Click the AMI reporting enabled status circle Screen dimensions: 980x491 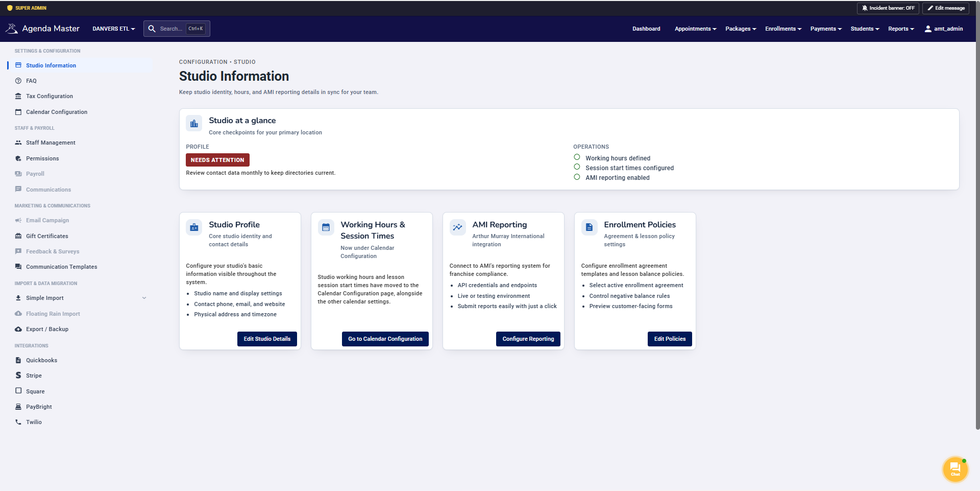[x=577, y=177]
